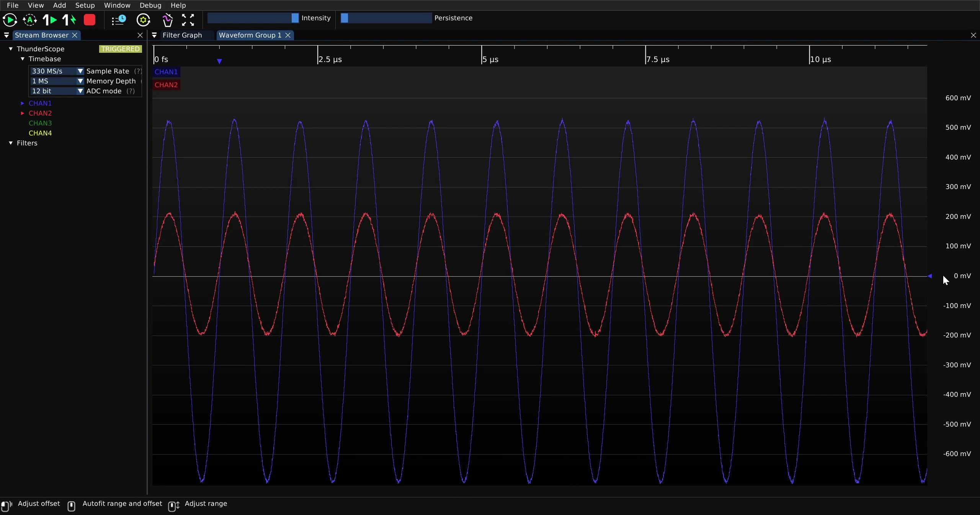Click the TRIGGERED status badge
This screenshot has width=980, height=515.
(120, 49)
